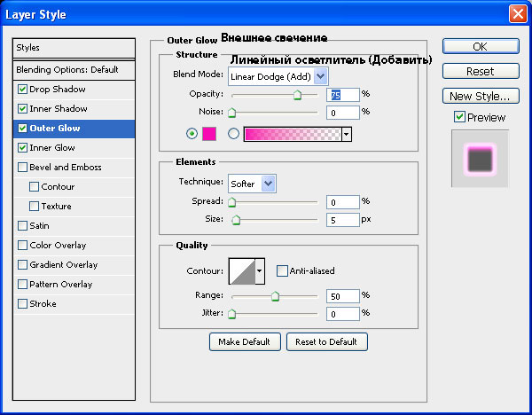Viewport: 532px width, 415px height.
Task: Click the OK button
Action: (481, 46)
